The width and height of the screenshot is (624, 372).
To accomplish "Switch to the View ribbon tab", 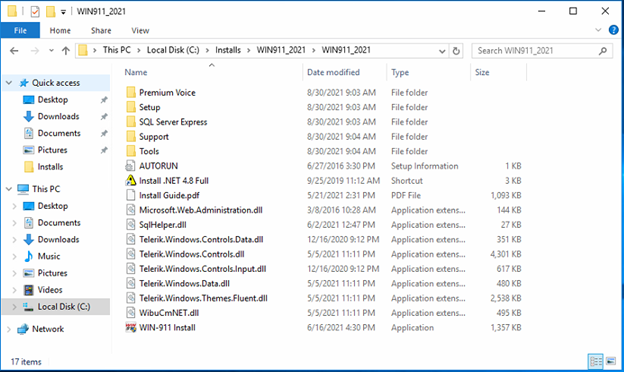I will pos(140,31).
